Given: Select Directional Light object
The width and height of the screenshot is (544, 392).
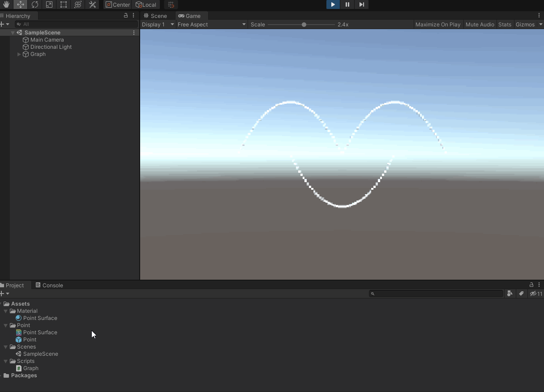Looking at the screenshot, I should coord(51,47).
